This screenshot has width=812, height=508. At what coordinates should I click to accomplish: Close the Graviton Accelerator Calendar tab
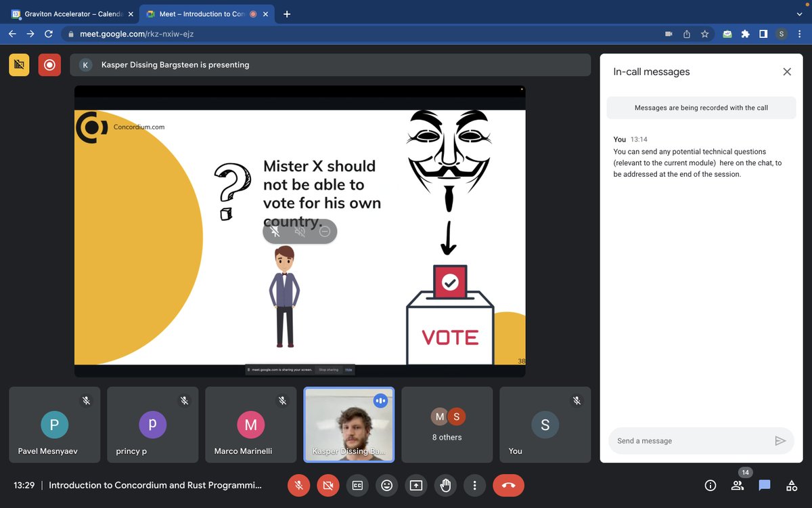pyautogui.click(x=131, y=14)
